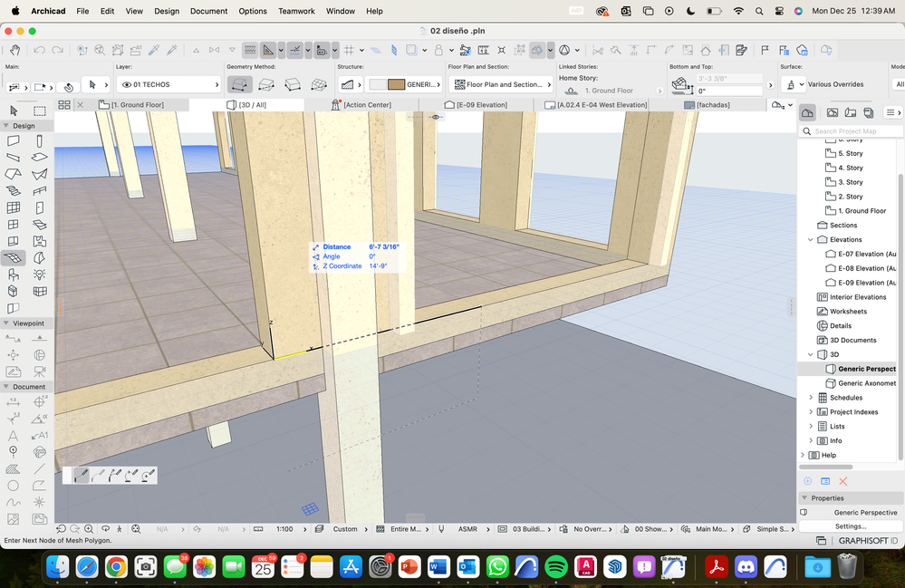Select the Text tool in Document toolbox
This screenshot has width=905, height=588.
[x=13, y=435]
